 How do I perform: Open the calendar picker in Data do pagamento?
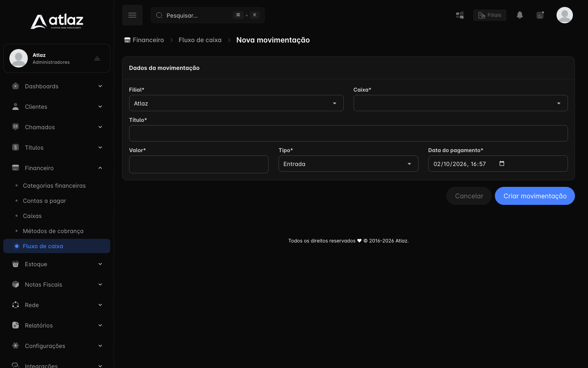point(502,164)
